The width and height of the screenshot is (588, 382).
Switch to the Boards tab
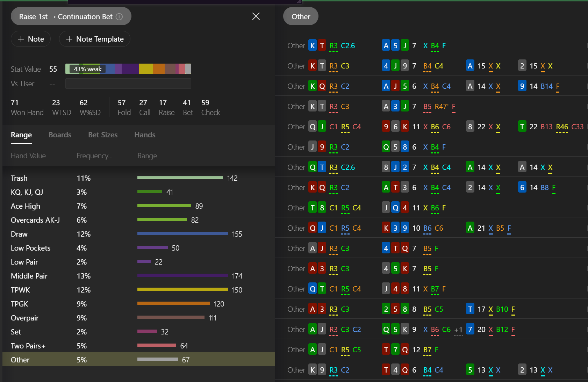(x=60, y=135)
